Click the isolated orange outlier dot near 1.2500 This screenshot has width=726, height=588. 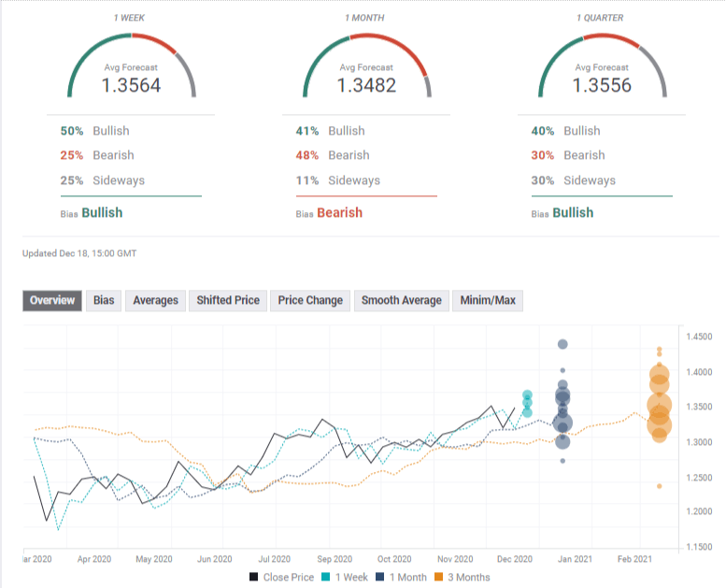tap(659, 486)
